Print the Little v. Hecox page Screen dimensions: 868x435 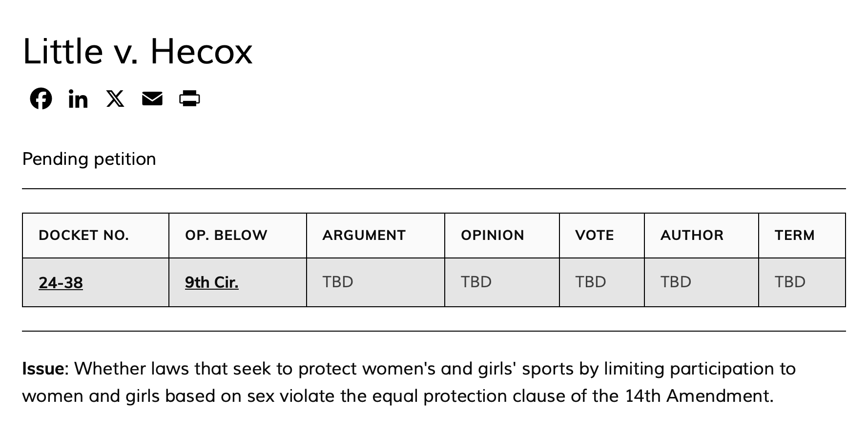coord(189,99)
